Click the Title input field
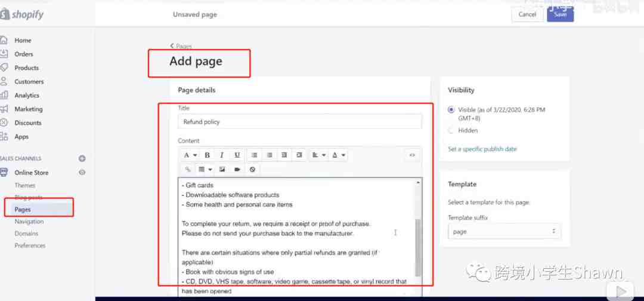The height and width of the screenshot is (301, 644). pos(299,122)
